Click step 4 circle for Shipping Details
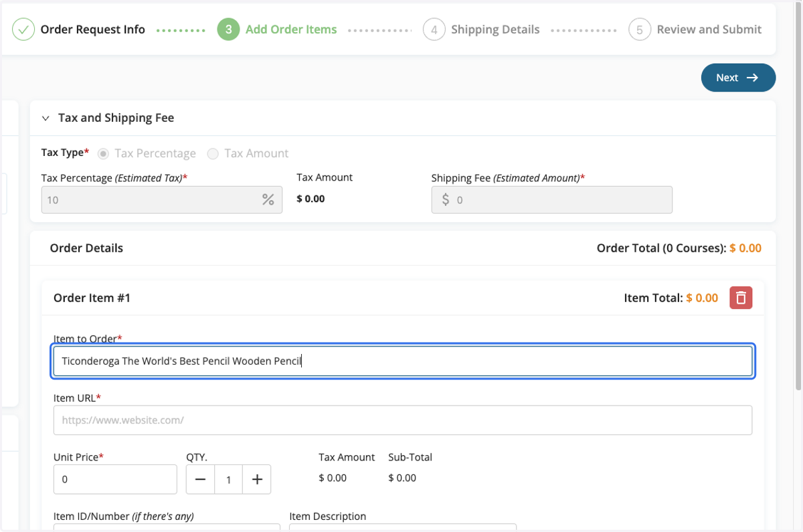 (x=434, y=29)
